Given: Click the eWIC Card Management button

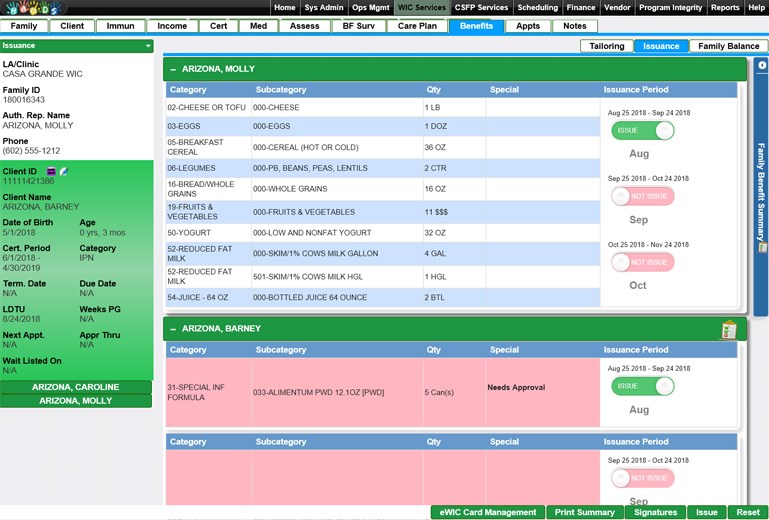Looking at the screenshot, I should click(488, 512).
